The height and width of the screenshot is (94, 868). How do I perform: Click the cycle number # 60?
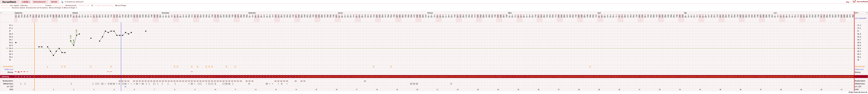click(26, 2)
